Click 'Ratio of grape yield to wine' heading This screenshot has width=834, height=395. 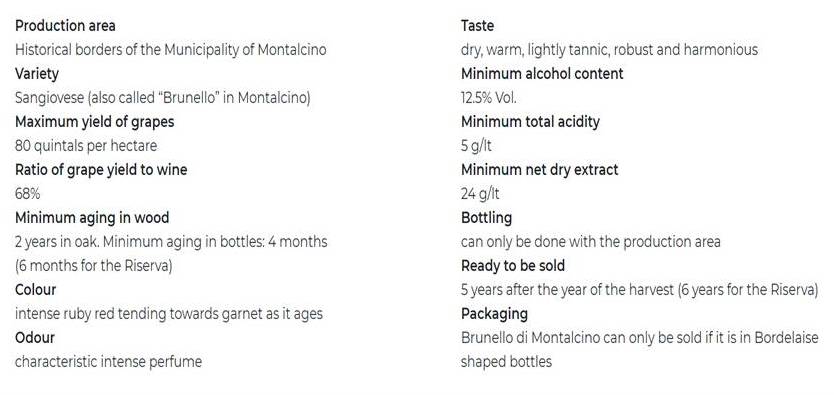tap(101, 170)
